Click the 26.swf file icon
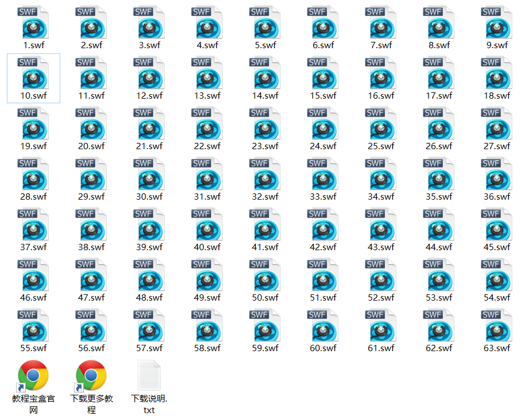Viewport: 522px width, 420px height. 439,123
